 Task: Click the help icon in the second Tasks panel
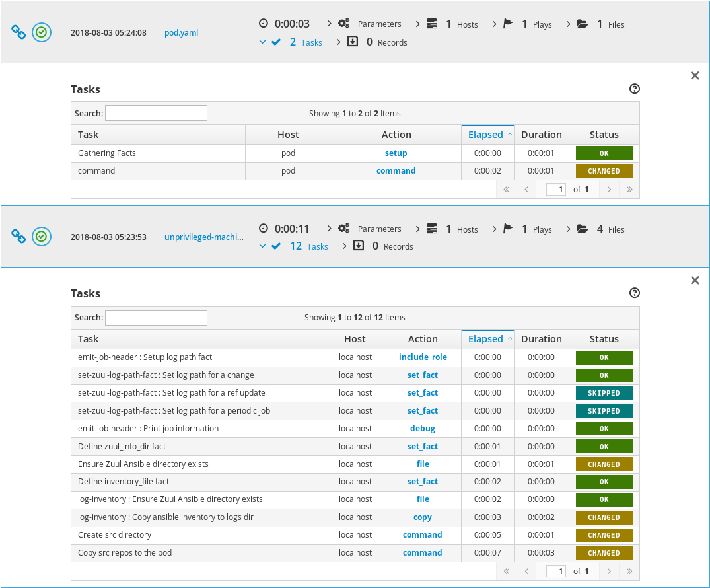click(635, 293)
